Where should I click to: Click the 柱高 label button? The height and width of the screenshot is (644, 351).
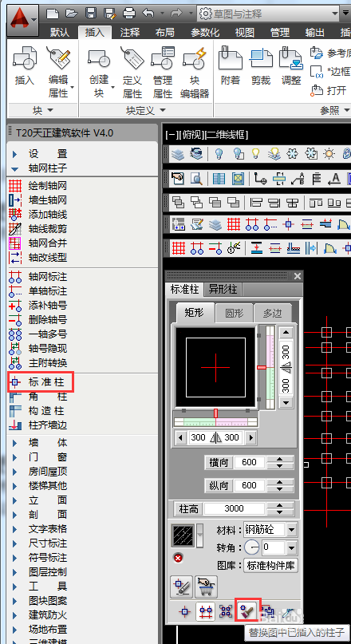pos(188,509)
